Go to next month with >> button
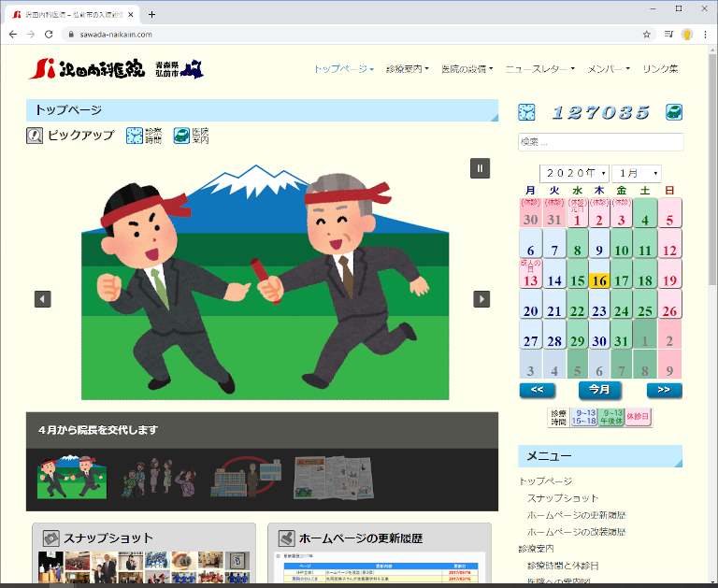 (663, 390)
